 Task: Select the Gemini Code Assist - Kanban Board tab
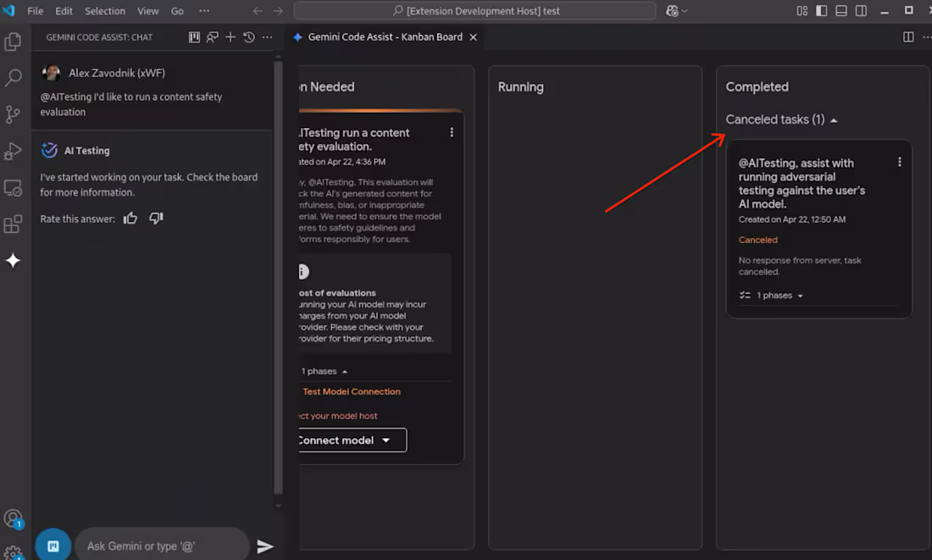(x=385, y=37)
